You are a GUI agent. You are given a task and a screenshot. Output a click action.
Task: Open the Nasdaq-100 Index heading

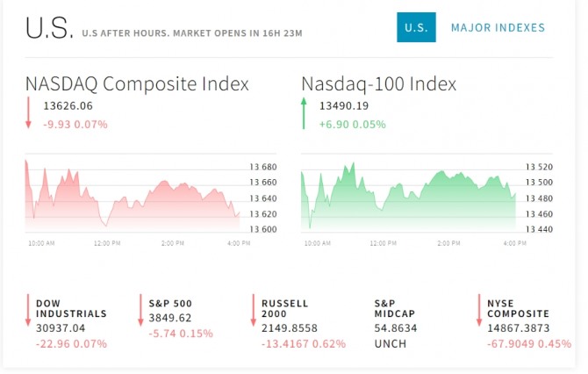(379, 84)
